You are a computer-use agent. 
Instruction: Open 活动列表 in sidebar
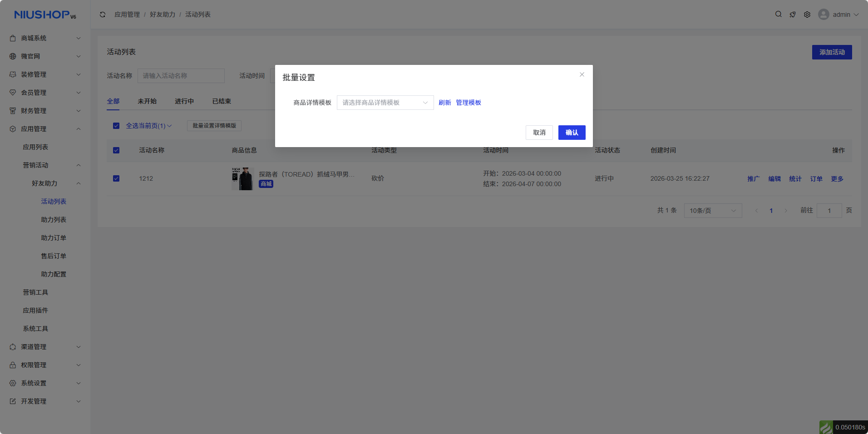[54, 202]
